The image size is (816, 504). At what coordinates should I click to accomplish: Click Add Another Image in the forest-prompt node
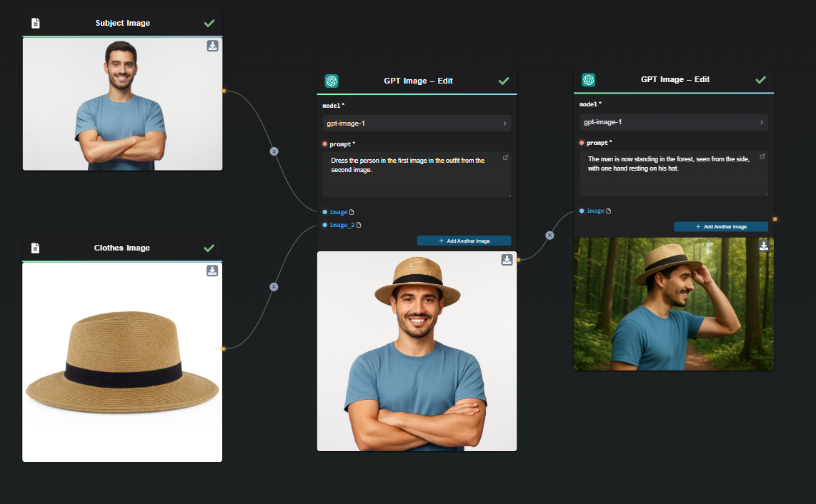coord(720,226)
